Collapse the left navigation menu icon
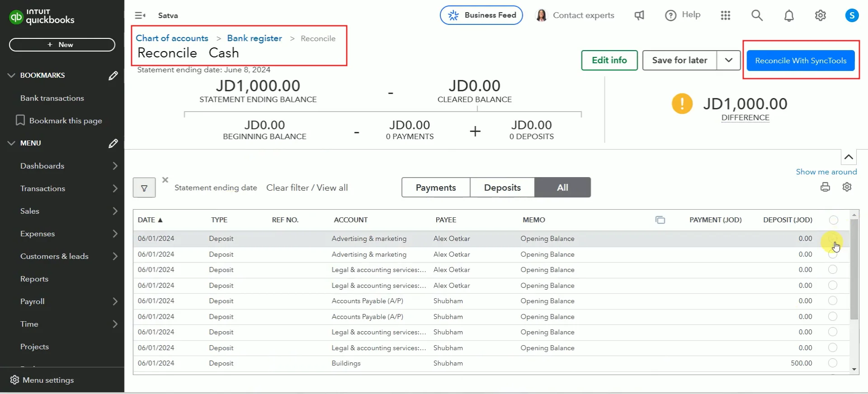 140,16
